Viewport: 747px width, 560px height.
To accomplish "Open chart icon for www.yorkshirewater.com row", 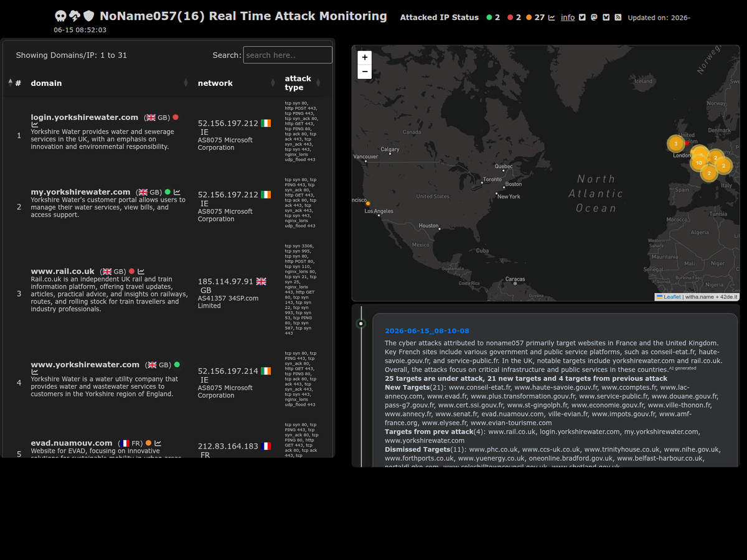I will pos(35,372).
